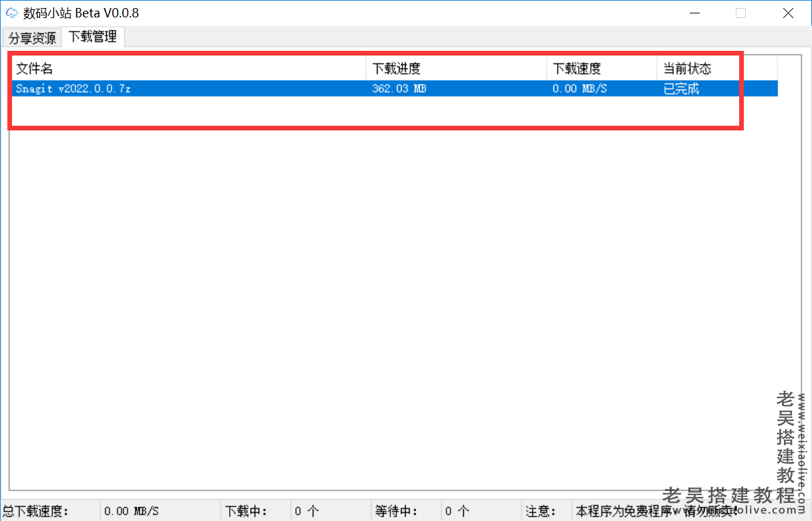Click the 总下载速度 status bar label
Image resolution: width=812 pixels, height=521 pixels.
coord(40,511)
